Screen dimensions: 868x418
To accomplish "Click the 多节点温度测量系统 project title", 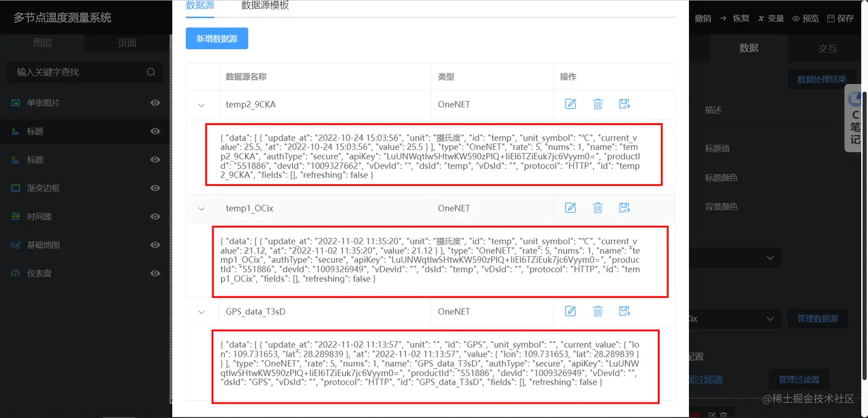I will pos(63,18).
